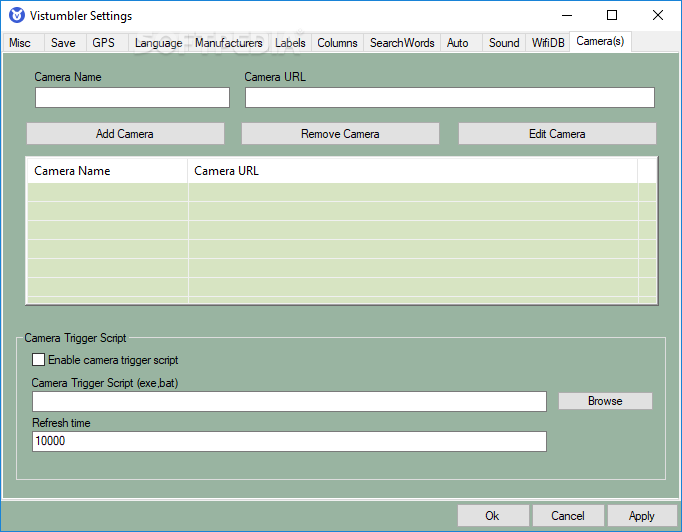
Task: Open the Save tab
Action: click(63, 43)
